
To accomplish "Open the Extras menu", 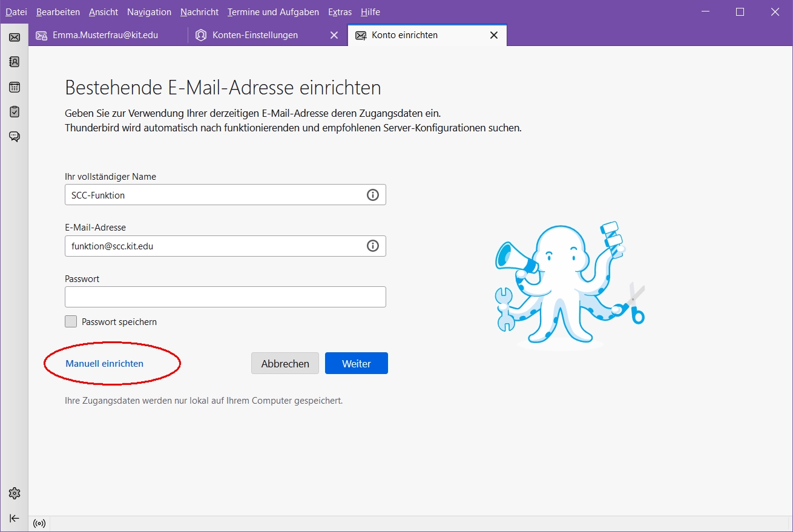I will pos(340,12).
